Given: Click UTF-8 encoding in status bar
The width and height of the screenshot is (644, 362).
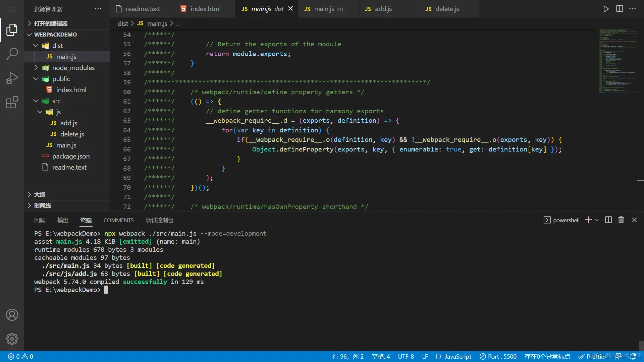Looking at the screenshot, I should pyautogui.click(x=406, y=356).
